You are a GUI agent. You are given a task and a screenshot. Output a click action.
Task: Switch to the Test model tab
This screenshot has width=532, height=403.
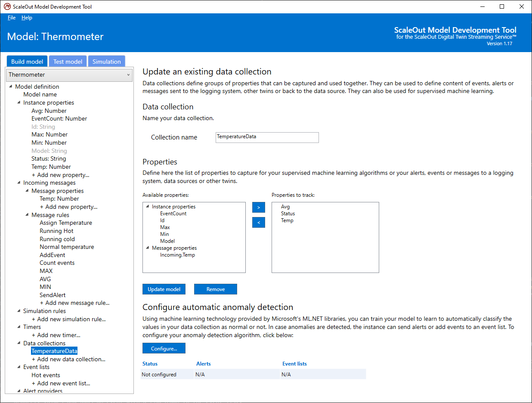coord(68,62)
